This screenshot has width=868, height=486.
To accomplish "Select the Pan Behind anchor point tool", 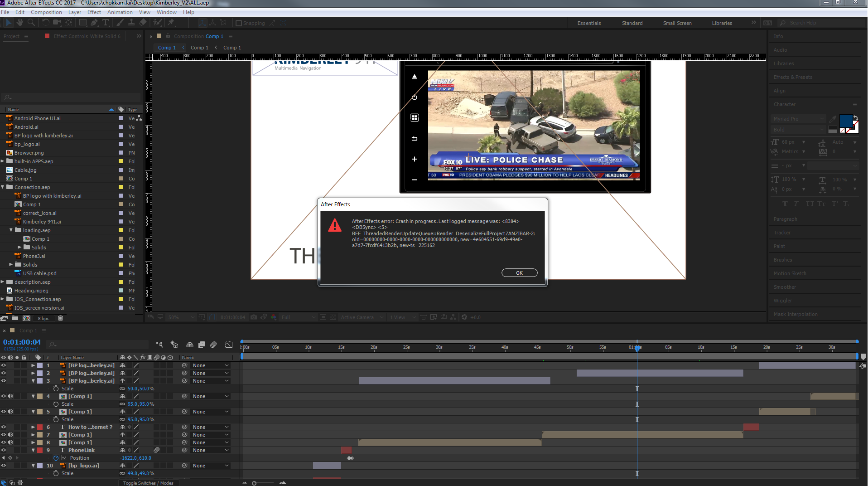I will coord(69,22).
